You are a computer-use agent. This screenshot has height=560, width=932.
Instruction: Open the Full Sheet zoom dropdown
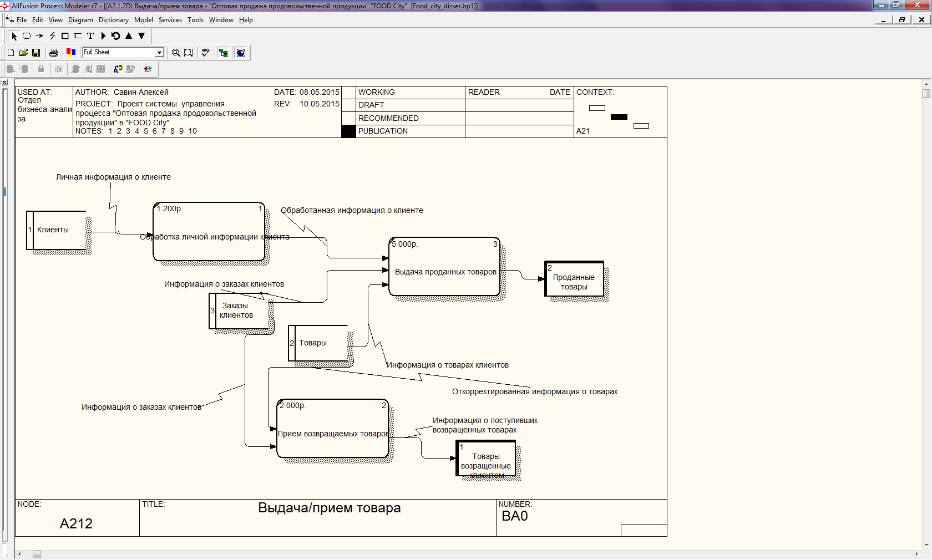(159, 53)
